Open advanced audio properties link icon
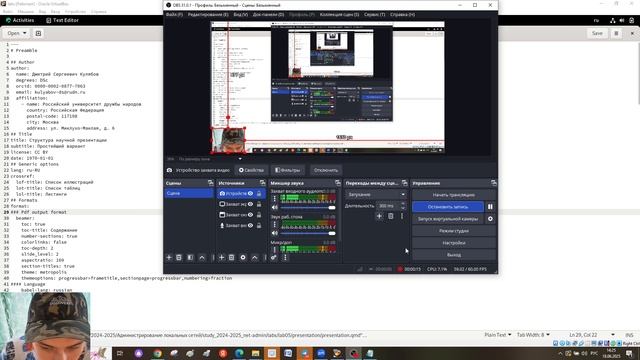The width and height of the screenshot is (640, 360). coord(273,258)
